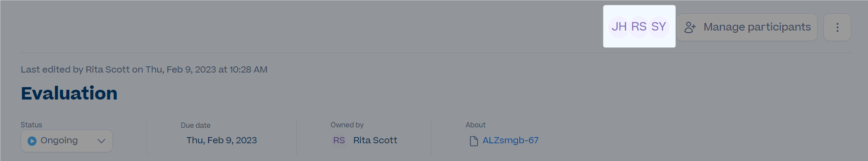Open the three-dot more options menu

point(837,27)
